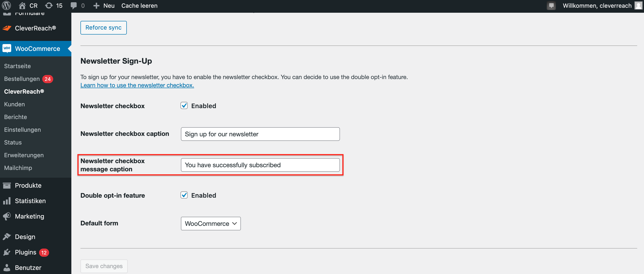The width and height of the screenshot is (644, 274).
Task: Visit the CR site home icon
Action: [22, 5]
